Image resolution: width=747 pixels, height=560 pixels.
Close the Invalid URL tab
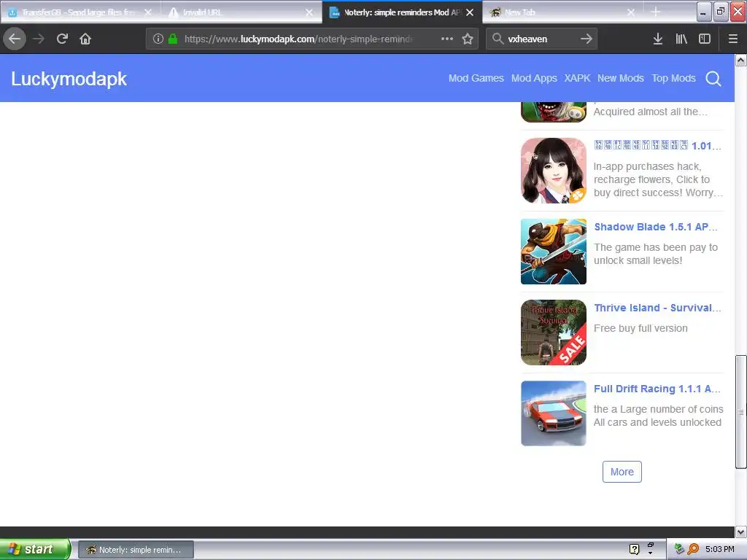click(x=309, y=12)
